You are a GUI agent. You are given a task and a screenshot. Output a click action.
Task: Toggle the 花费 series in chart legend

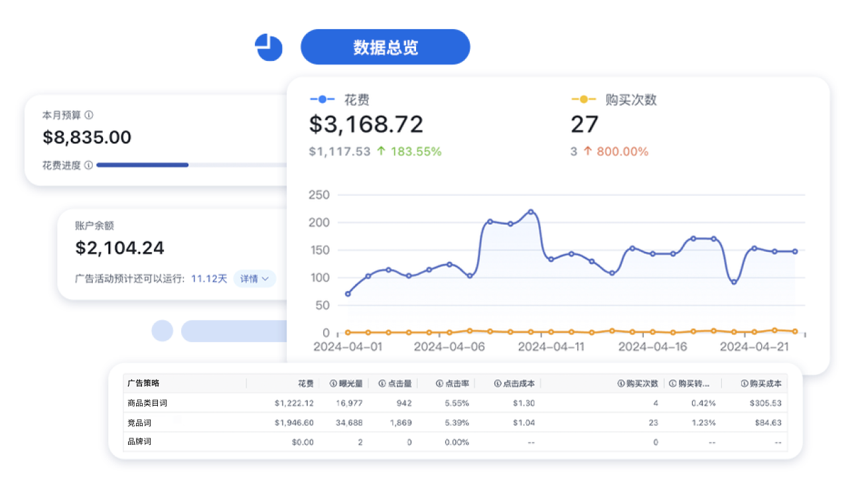pos(340,99)
